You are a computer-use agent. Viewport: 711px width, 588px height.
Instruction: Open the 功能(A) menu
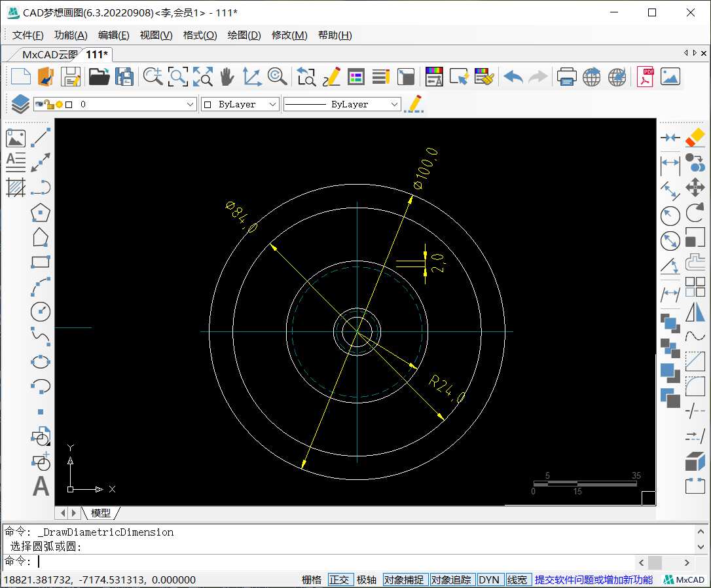pos(71,35)
